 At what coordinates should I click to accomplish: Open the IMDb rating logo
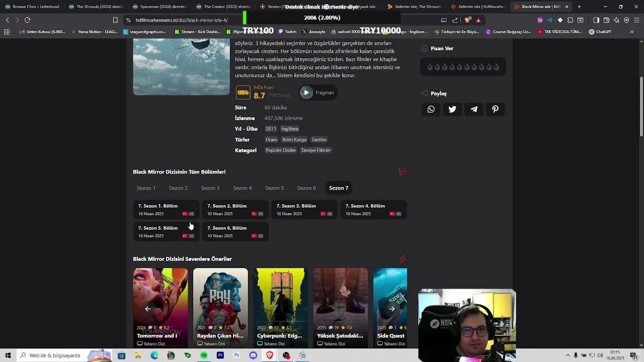[x=243, y=93]
